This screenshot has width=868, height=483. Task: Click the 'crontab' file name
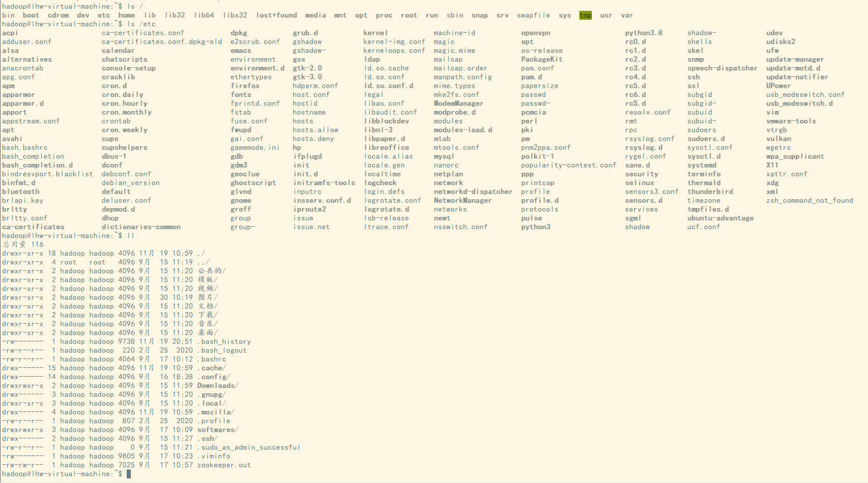116,121
